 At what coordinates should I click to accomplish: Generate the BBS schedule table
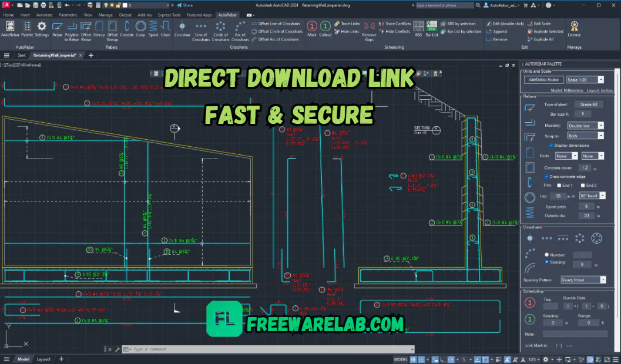pyautogui.click(x=418, y=30)
